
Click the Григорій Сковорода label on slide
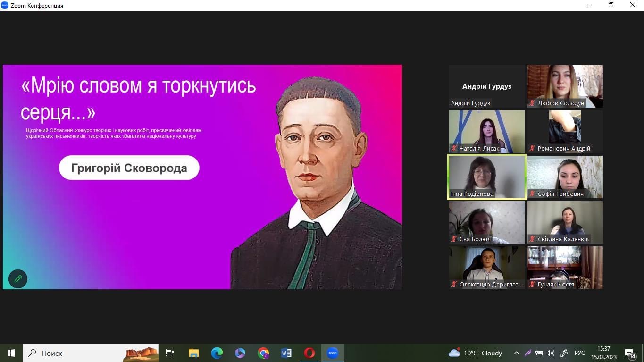[x=129, y=168]
